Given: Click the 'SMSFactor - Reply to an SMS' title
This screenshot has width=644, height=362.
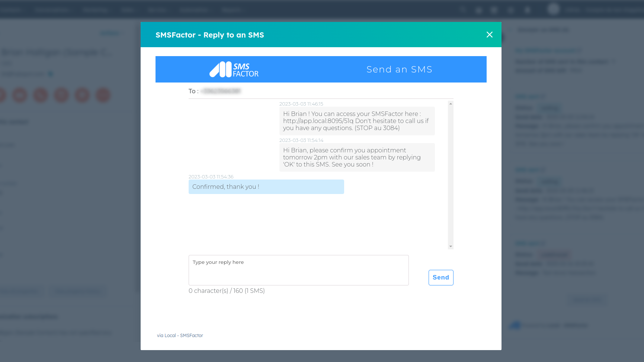Looking at the screenshot, I should [x=210, y=35].
